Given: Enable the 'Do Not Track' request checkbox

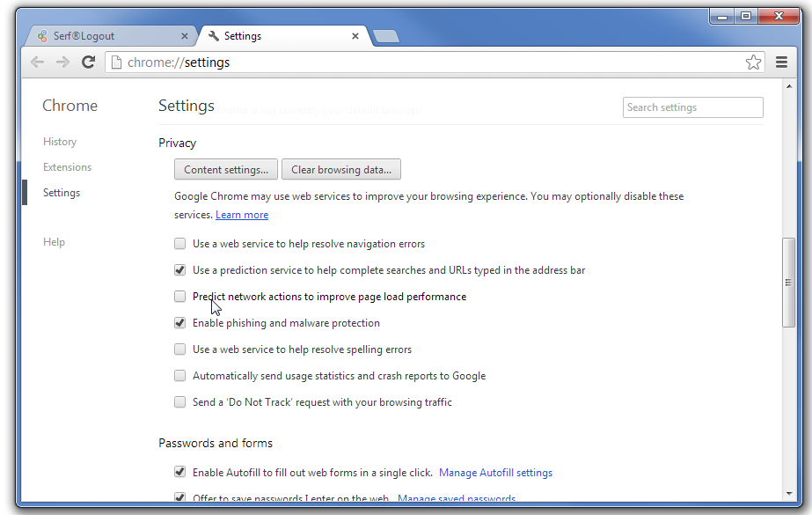Looking at the screenshot, I should pyautogui.click(x=179, y=402).
